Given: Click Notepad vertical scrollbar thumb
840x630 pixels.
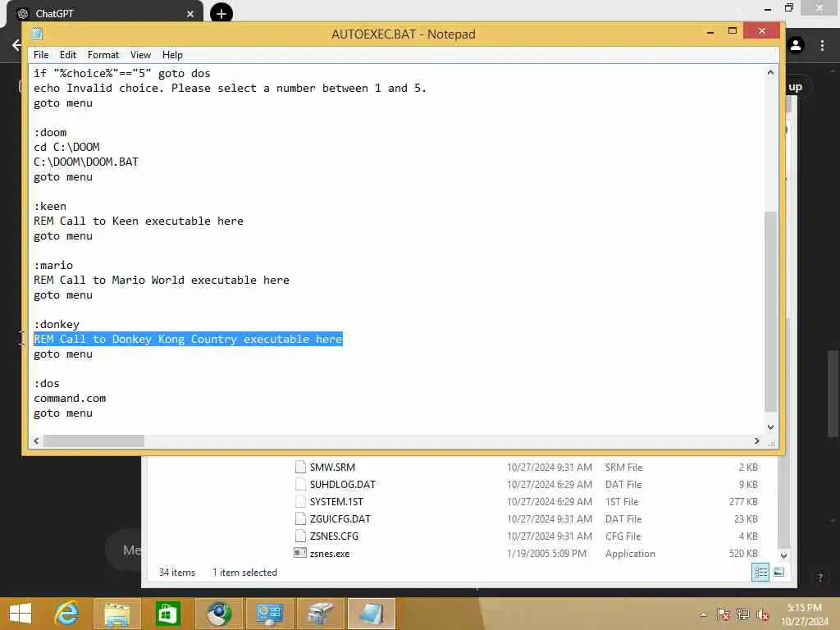Looking at the screenshot, I should 770,311.
